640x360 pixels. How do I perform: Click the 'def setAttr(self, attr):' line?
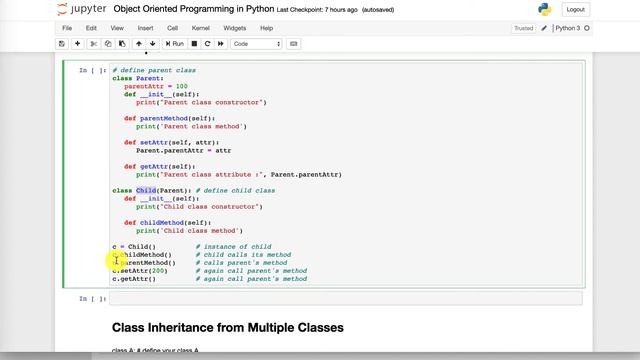[171, 142]
